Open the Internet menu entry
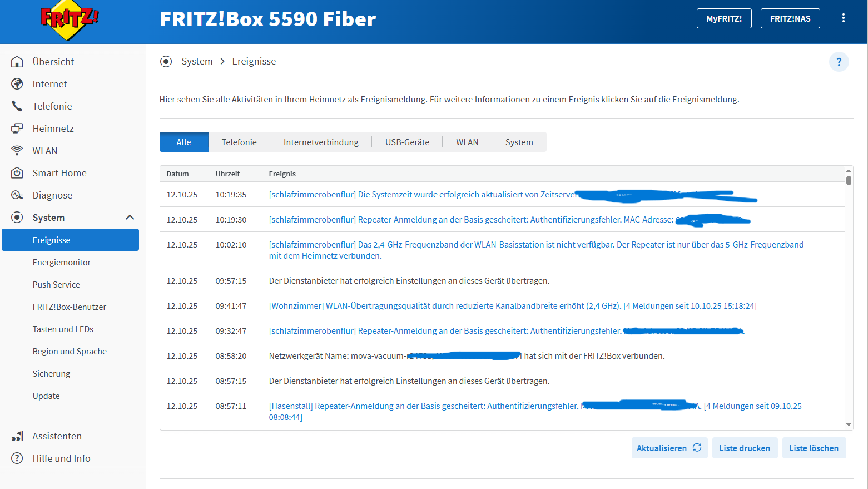Screen dimensions: 868x489 click(x=49, y=84)
